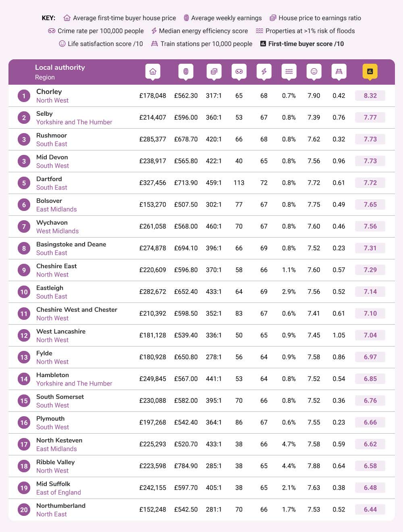The width and height of the screenshot is (403, 532).
Task: Click the weekly earnings column header icon
Action: coord(186,71)
